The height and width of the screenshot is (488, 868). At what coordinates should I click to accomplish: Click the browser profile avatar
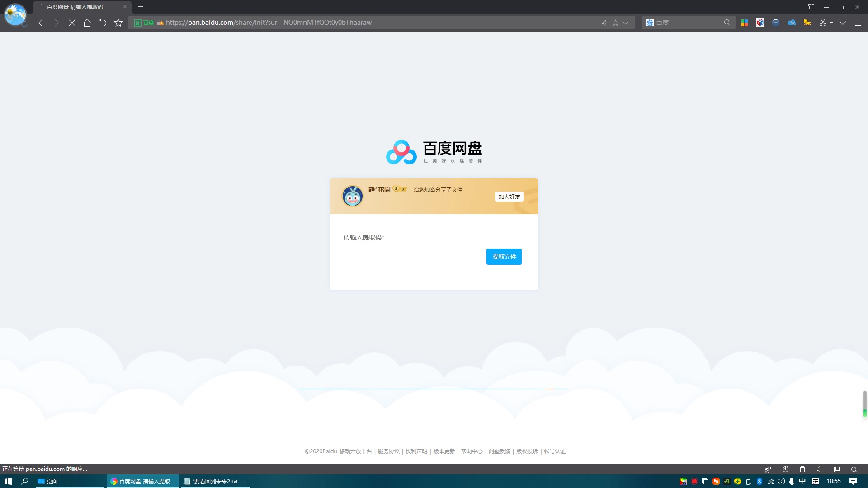15,14
